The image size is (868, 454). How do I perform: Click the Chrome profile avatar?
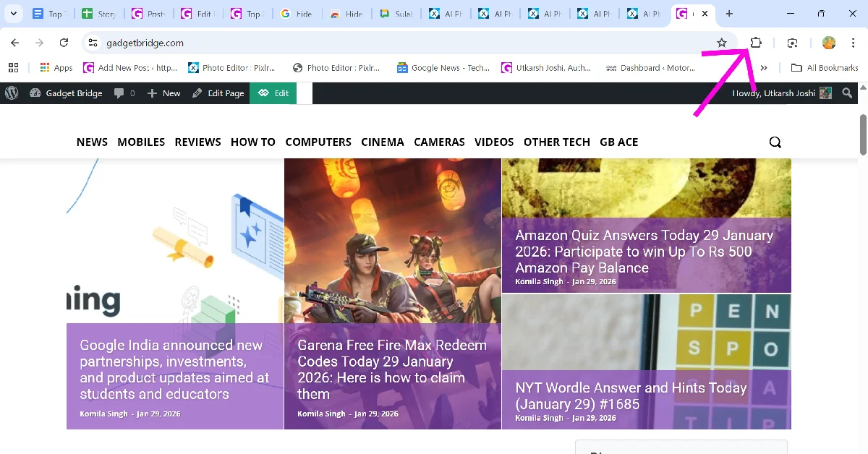[828, 43]
